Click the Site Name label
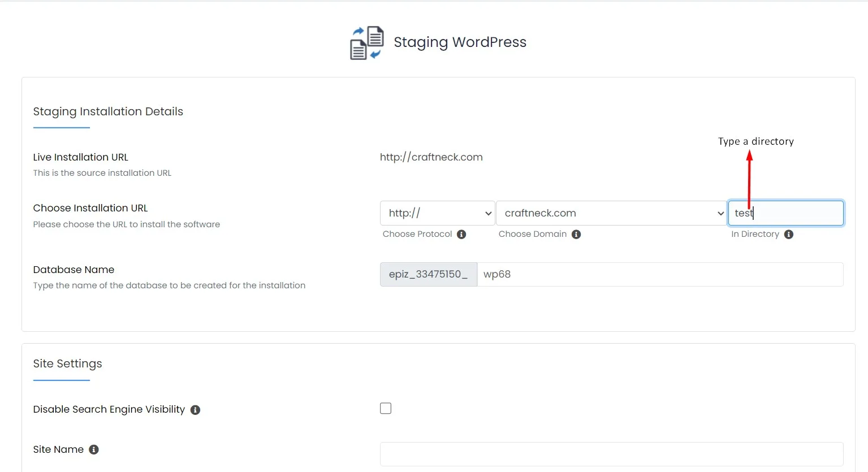This screenshot has height=472, width=868. (58, 449)
